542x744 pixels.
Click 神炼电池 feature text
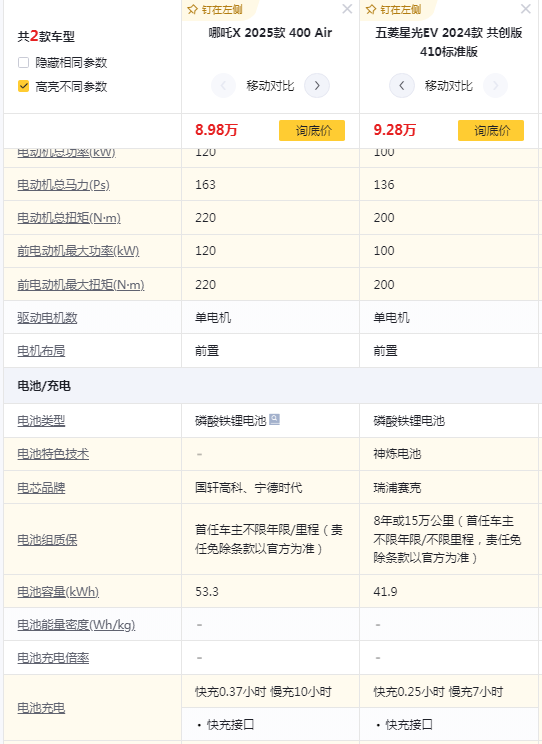tap(397, 454)
